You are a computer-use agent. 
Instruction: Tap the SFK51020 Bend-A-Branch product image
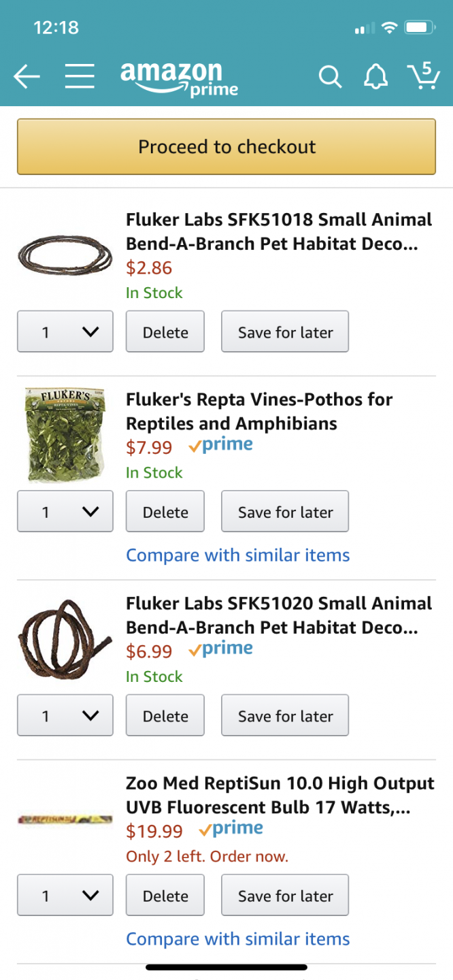coord(65,638)
